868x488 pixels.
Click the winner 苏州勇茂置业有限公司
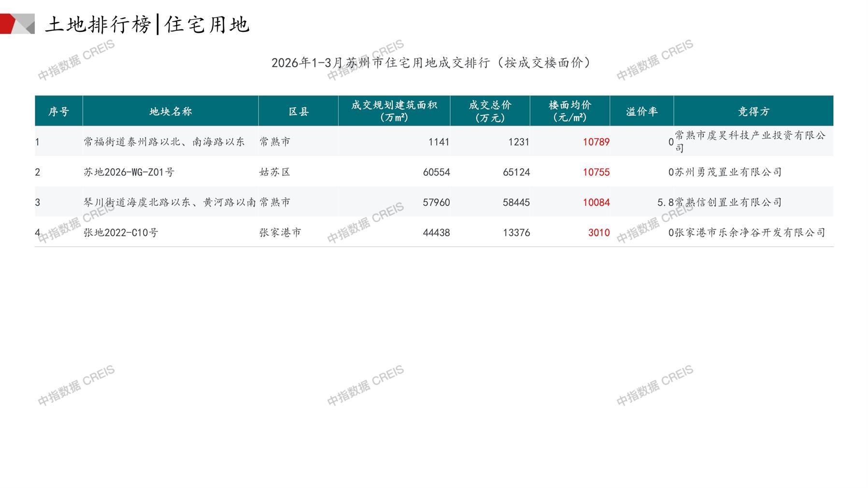coord(728,172)
